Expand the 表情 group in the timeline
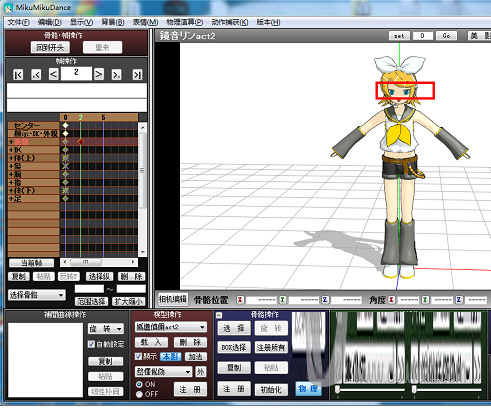 [11, 142]
